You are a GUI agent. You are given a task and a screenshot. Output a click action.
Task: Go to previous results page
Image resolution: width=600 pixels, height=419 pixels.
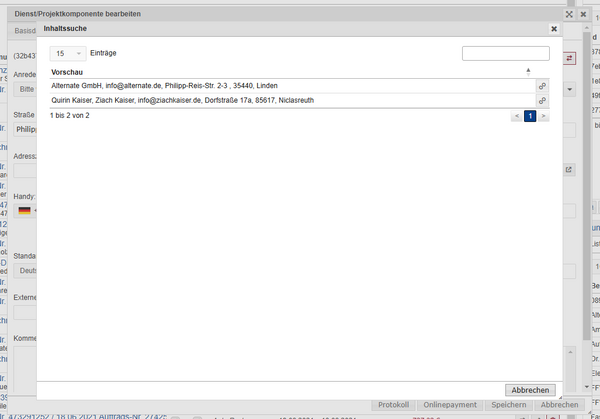point(516,116)
